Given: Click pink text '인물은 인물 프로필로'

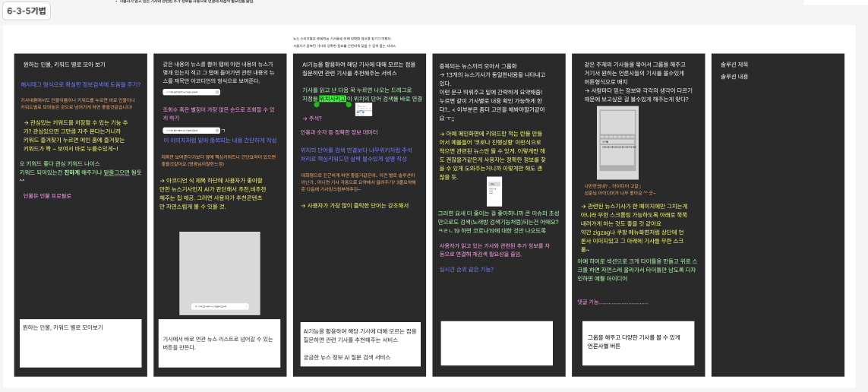Looking at the screenshot, I should 47,195.
